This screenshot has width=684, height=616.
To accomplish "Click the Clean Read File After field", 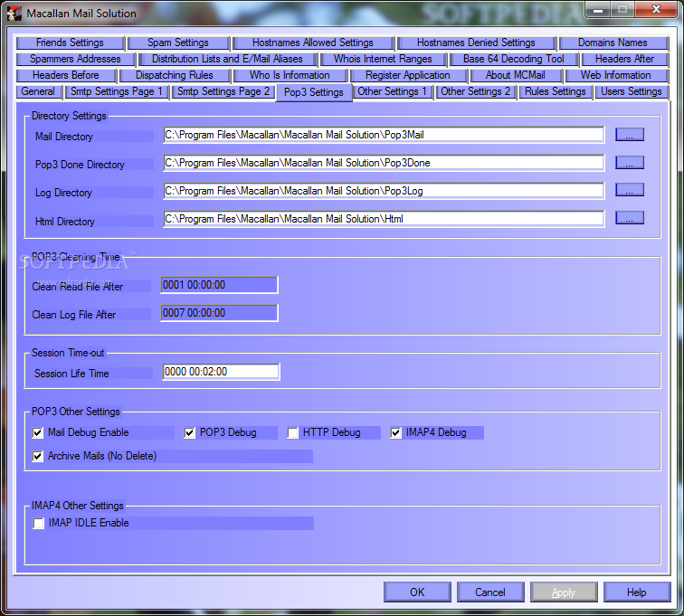I will tap(220, 285).
